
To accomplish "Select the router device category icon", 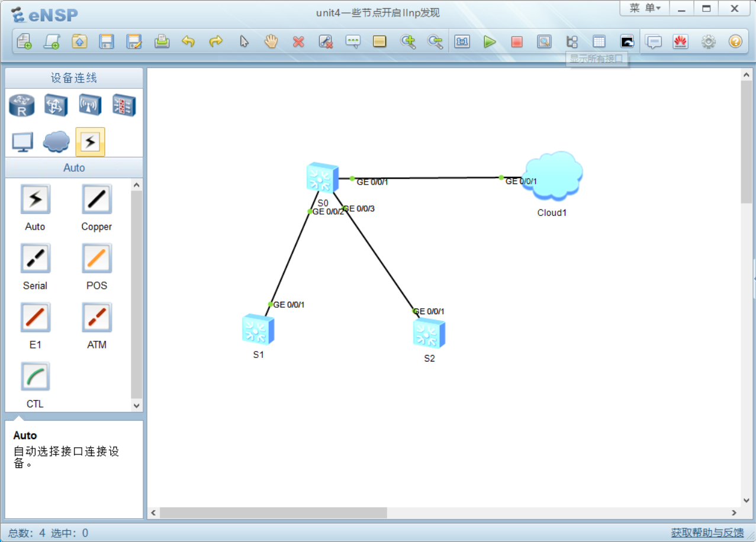I will point(22,106).
